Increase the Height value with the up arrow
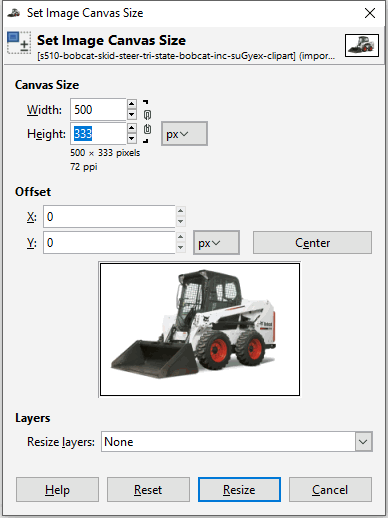 [132, 128]
